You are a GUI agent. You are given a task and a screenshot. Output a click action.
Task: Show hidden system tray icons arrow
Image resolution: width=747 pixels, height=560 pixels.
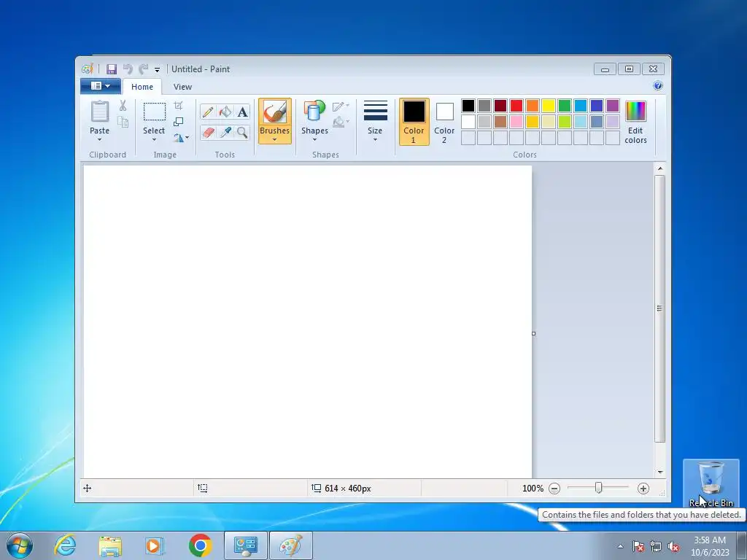(x=620, y=546)
